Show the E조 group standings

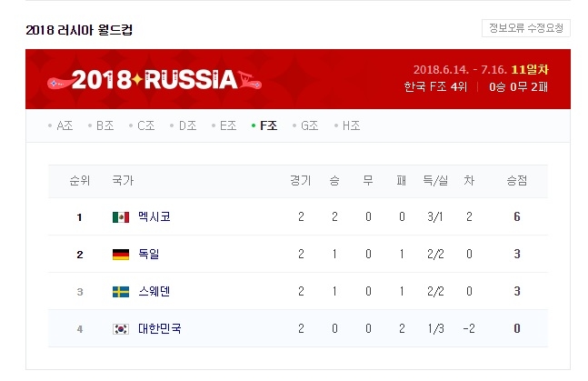pos(225,125)
